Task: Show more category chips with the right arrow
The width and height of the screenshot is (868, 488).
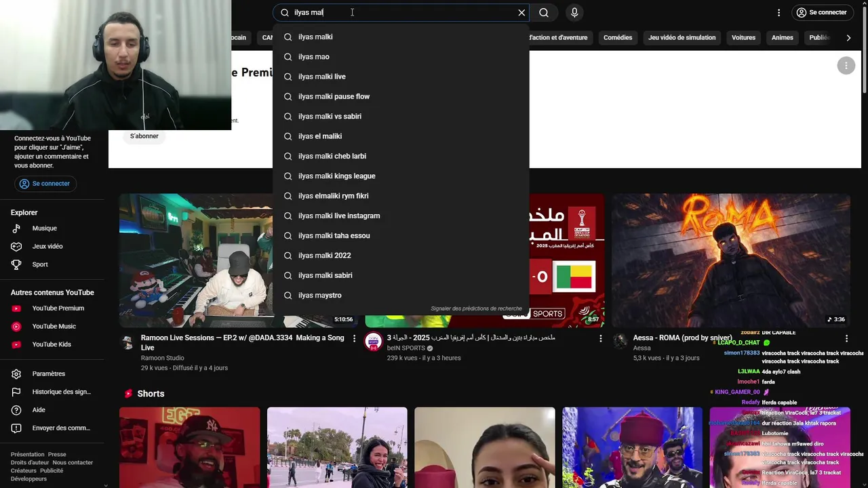Action: click(x=848, y=38)
